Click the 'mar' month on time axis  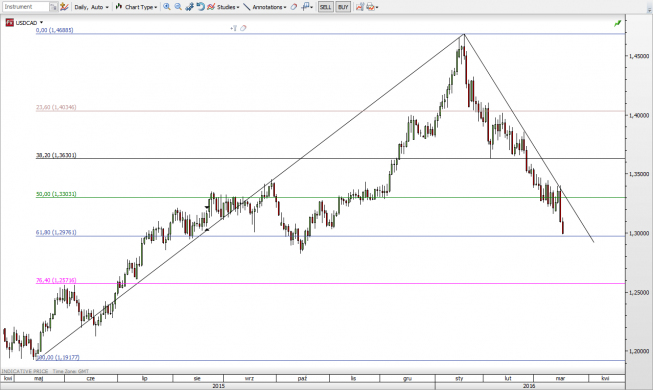(x=561, y=378)
